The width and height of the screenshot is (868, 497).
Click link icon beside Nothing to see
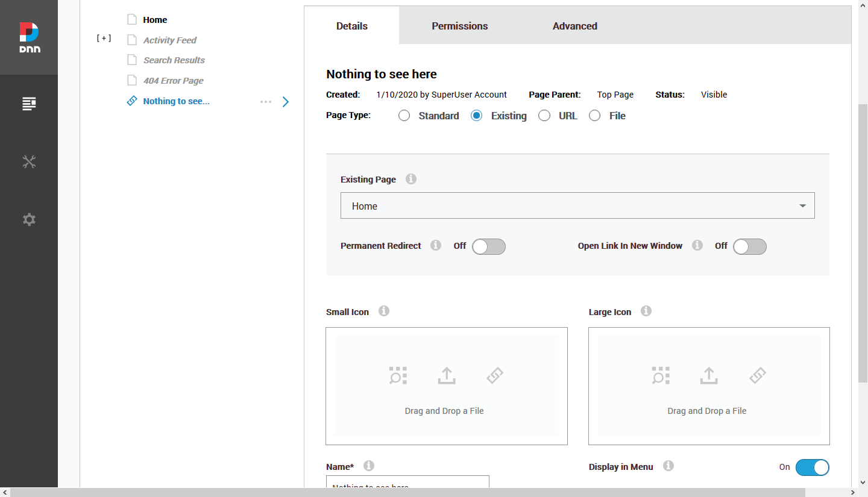click(132, 101)
